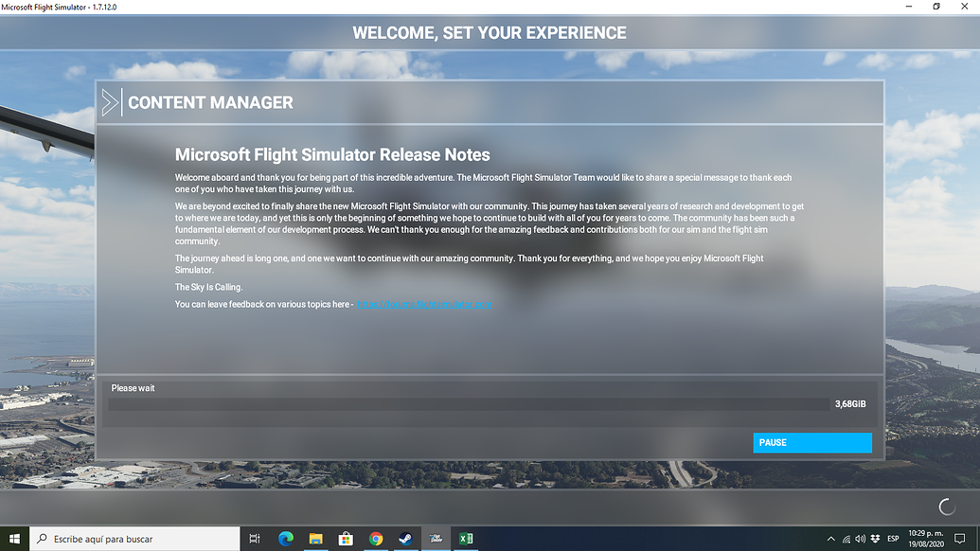Click the "WELCOME, SET YOUR EXPERIENCE" title
Screen dimensions: 980x551
[490, 33]
